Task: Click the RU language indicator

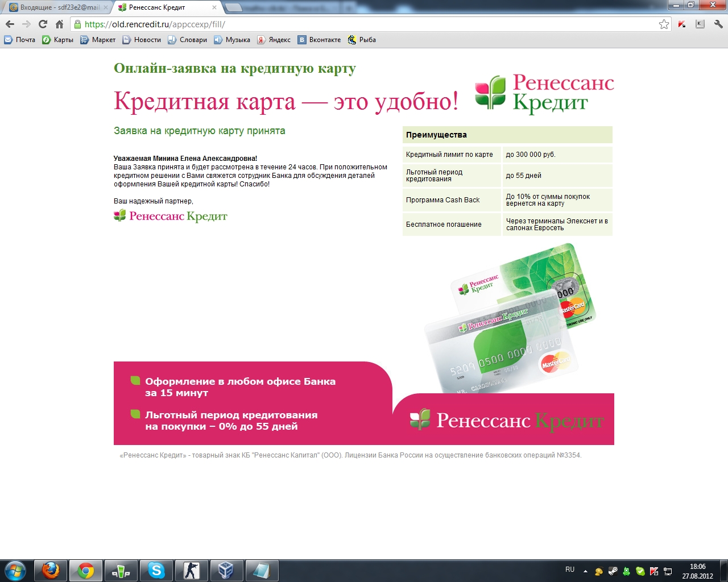Action: tap(570, 569)
